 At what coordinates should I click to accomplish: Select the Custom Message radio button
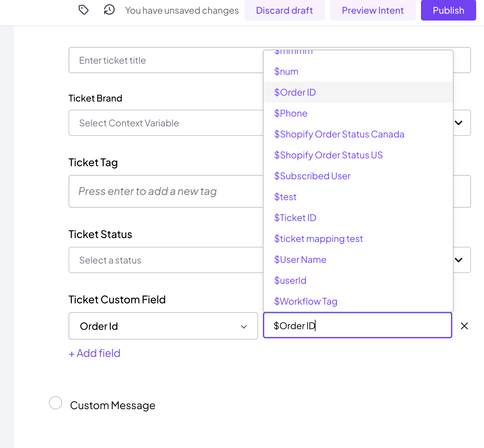coord(56,403)
